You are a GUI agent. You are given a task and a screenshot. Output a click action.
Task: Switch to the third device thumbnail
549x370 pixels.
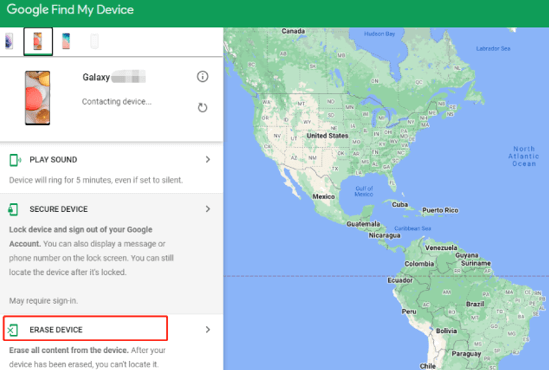point(66,41)
